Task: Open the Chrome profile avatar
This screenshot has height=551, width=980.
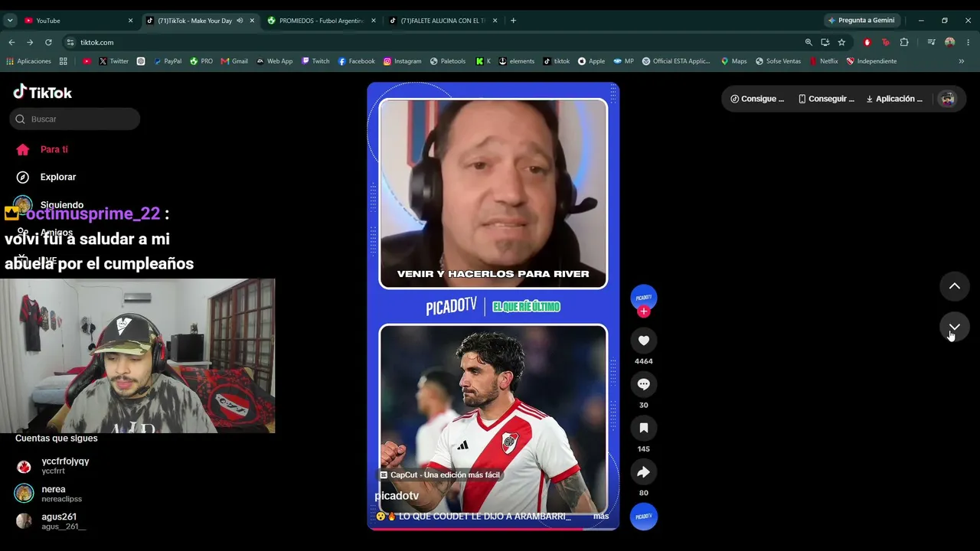Action: click(x=950, y=42)
